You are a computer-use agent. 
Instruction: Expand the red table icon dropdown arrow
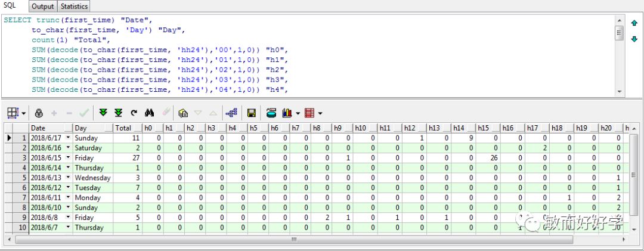tap(320, 113)
